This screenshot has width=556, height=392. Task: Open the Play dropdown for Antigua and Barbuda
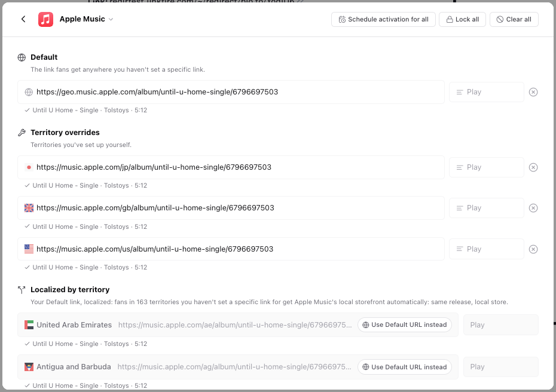coord(500,367)
